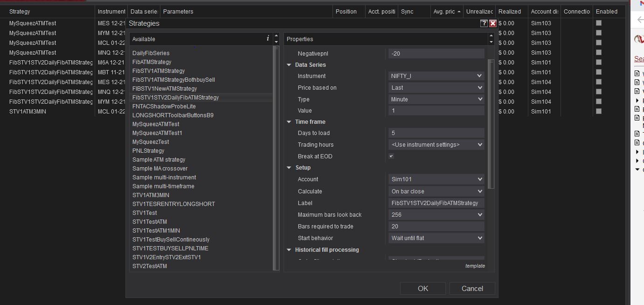
Task: Click the template link in Properties
Action: [475, 266]
